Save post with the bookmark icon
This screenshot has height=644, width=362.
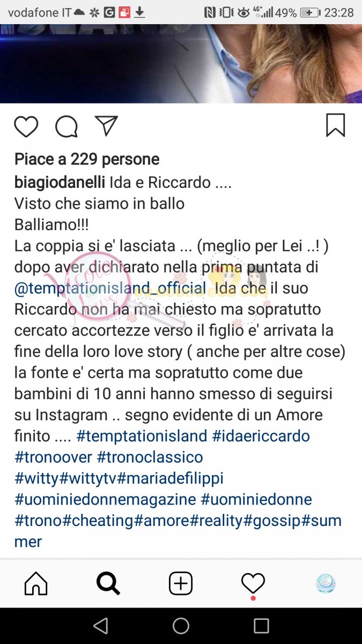tap(336, 126)
